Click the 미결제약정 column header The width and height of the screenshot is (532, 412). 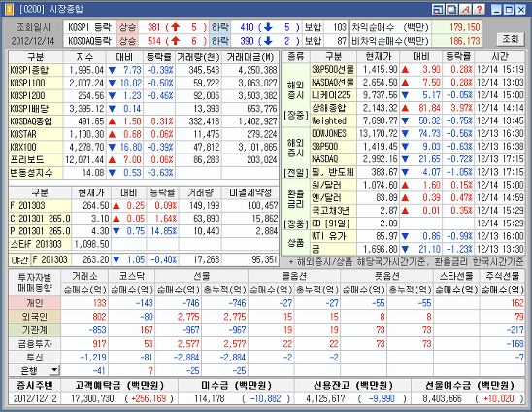(250, 193)
